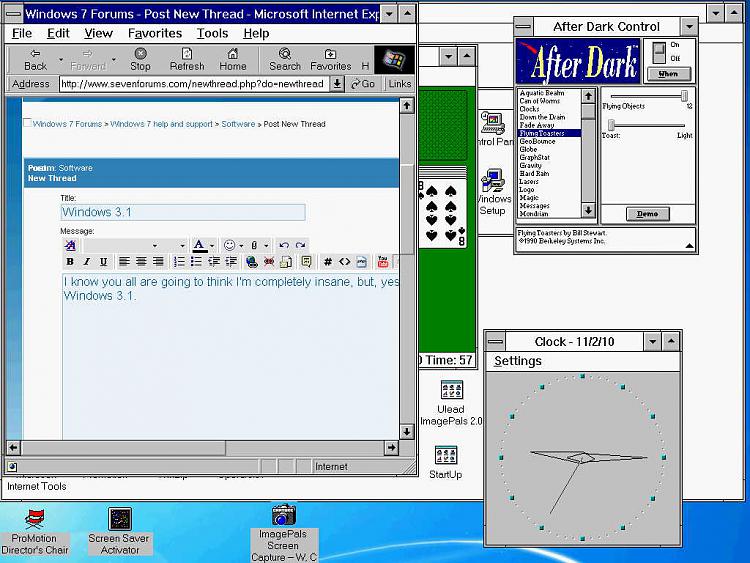
Task: Open the Help menu
Action: click(x=256, y=33)
